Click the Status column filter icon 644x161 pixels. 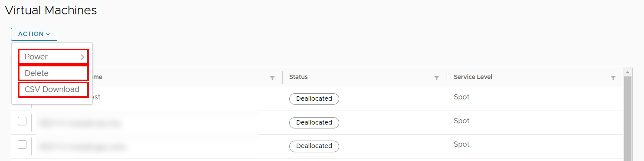(436, 78)
